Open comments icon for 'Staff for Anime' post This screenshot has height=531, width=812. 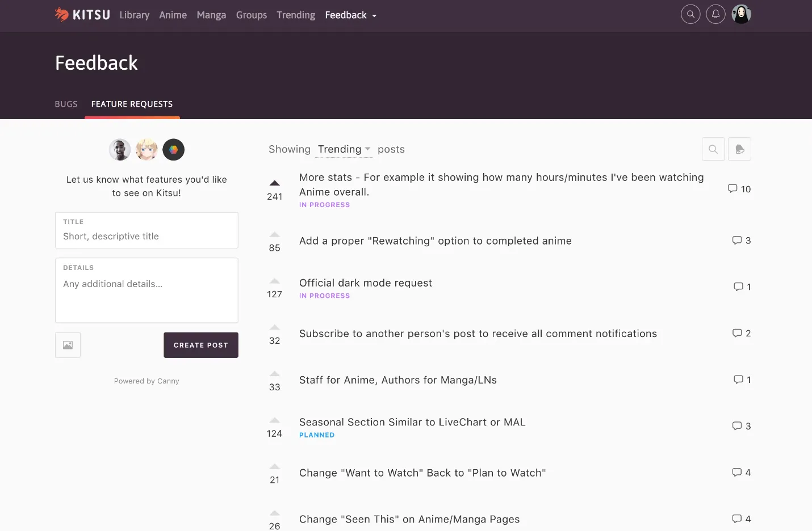[x=738, y=380]
